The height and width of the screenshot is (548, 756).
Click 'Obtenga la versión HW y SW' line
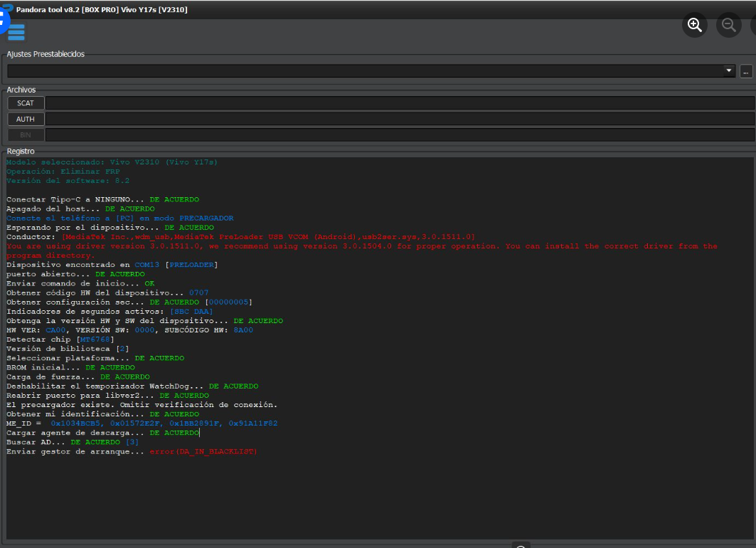(144, 321)
